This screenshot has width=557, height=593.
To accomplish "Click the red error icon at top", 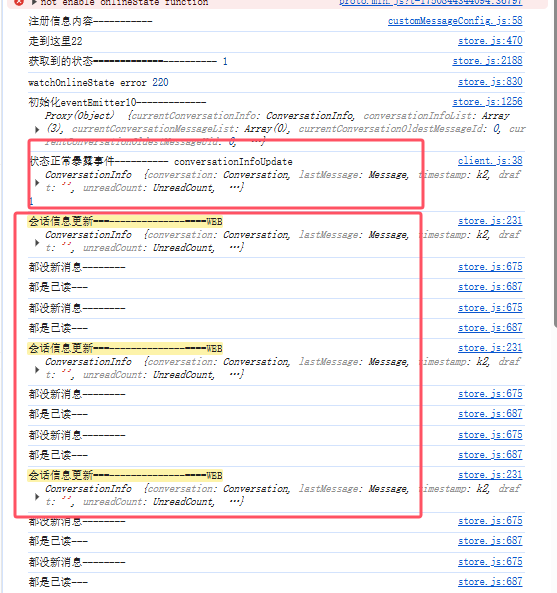I will (19, 2).
